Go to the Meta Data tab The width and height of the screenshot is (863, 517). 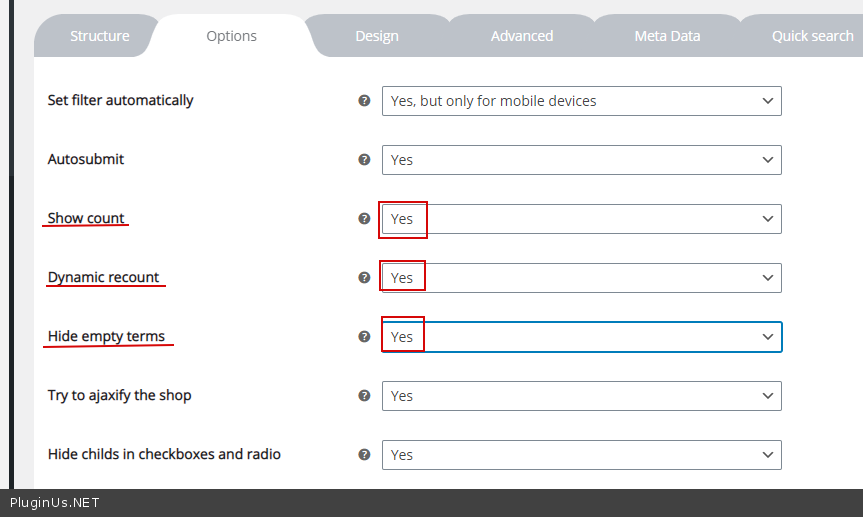pyautogui.click(x=667, y=36)
